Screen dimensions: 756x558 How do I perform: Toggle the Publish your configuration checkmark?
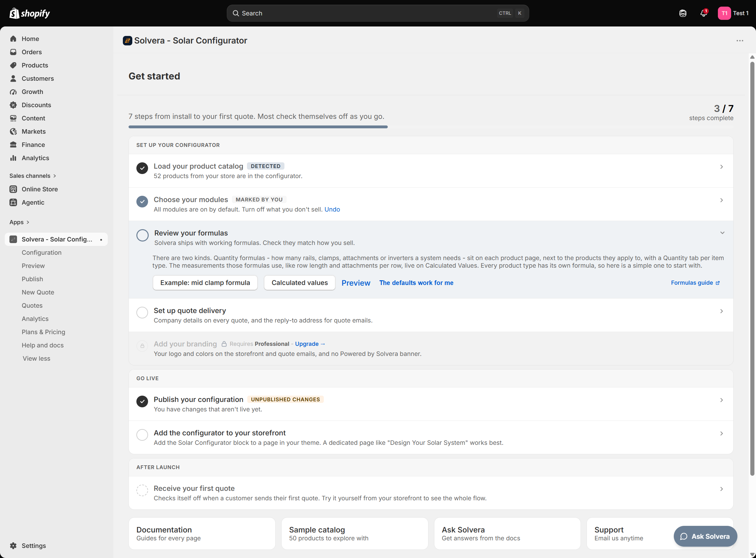tap(142, 402)
